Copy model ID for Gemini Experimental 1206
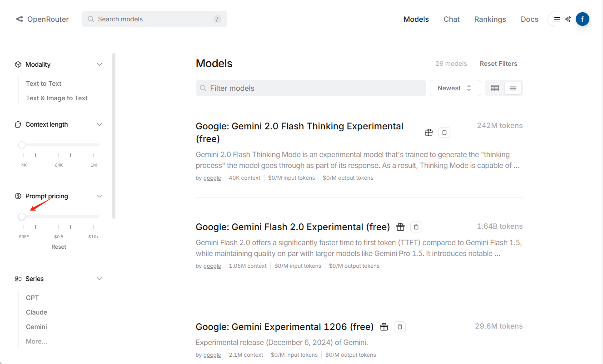 point(400,327)
